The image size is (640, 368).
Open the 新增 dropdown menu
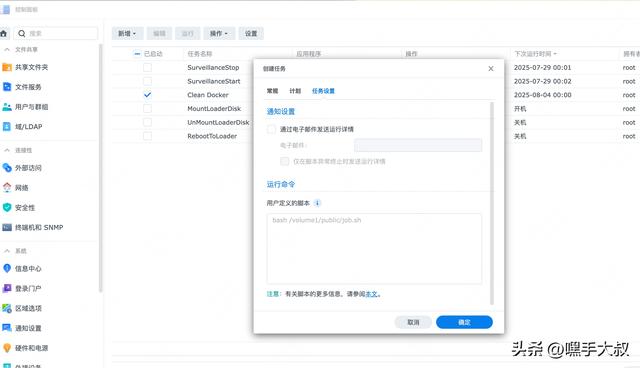127,33
